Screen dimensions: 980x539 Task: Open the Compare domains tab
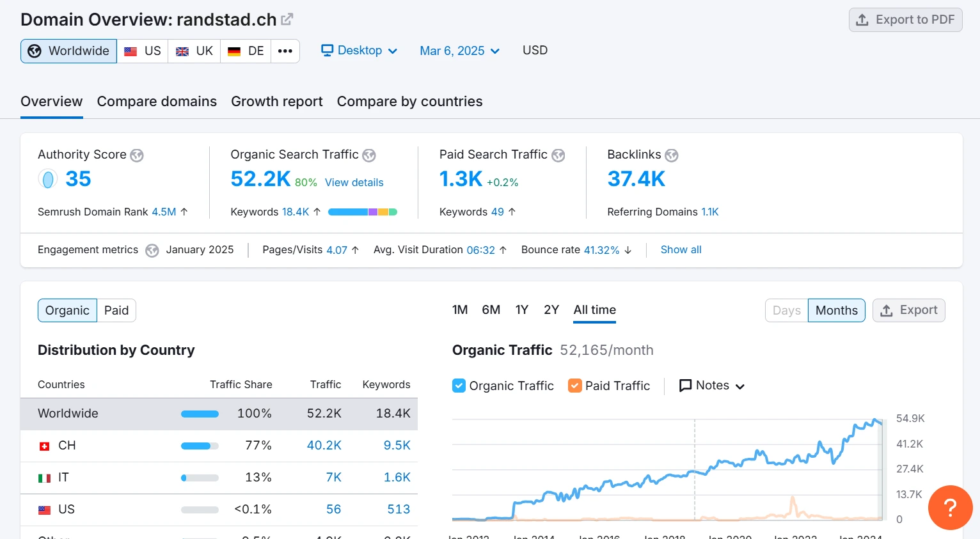(157, 102)
